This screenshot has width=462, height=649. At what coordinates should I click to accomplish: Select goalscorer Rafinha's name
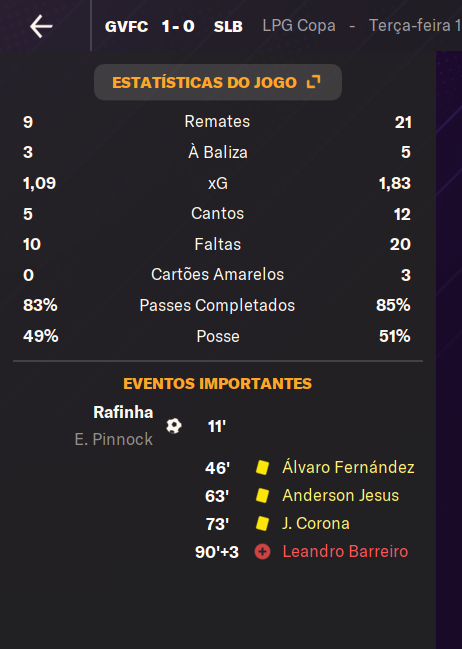(x=123, y=412)
